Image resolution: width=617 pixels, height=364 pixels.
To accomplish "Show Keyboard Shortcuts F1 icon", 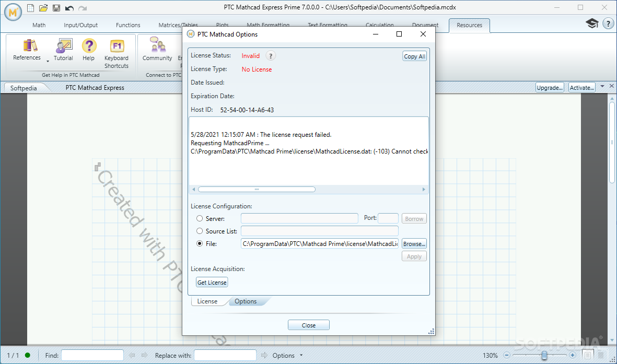I will click(x=117, y=46).
